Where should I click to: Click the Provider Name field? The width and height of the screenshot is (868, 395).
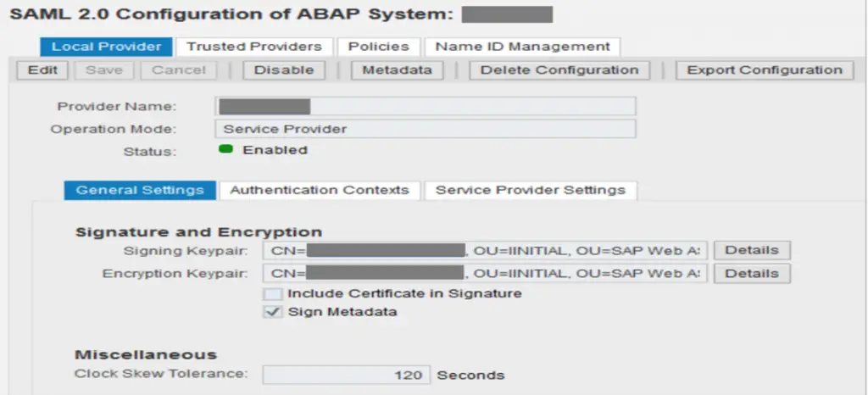[426, 106]
